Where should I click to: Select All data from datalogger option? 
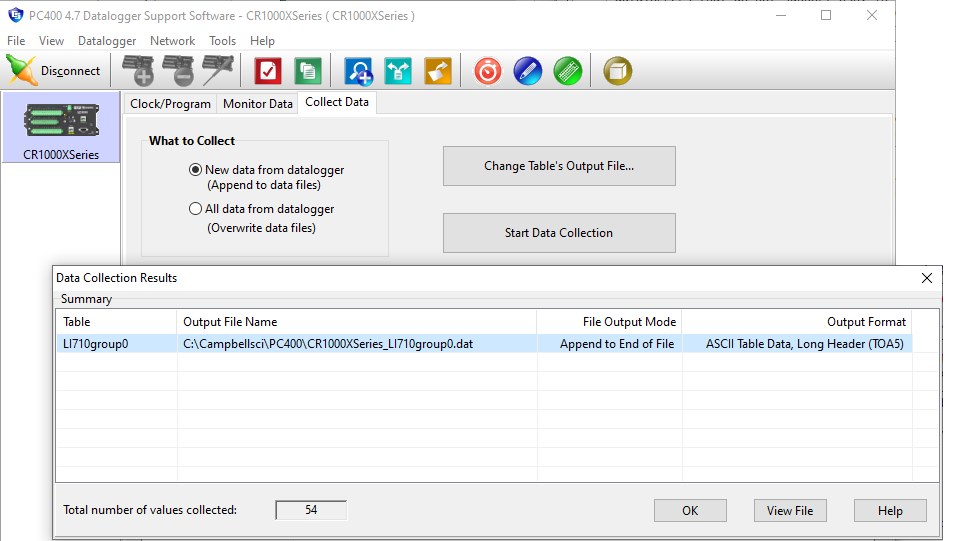[196, 209]
